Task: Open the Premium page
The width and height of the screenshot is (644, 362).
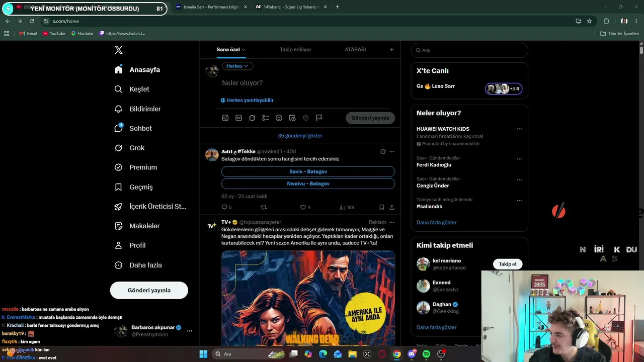Action: [135, 167]
